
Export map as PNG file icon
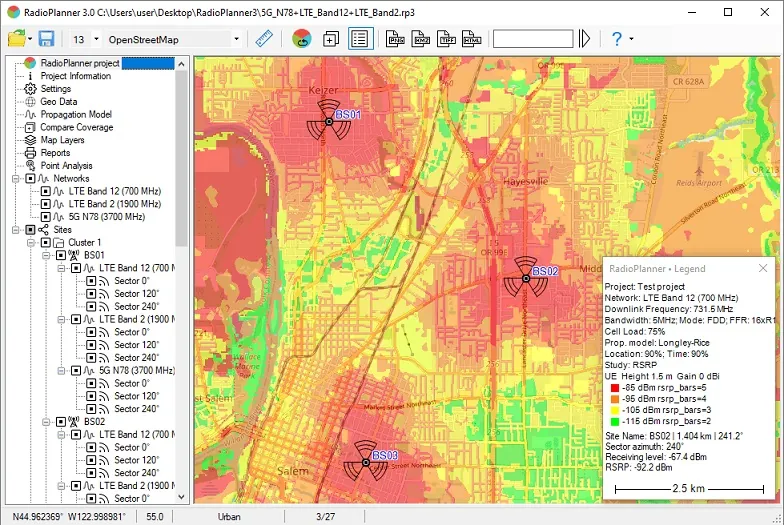(x=395, y=38)
